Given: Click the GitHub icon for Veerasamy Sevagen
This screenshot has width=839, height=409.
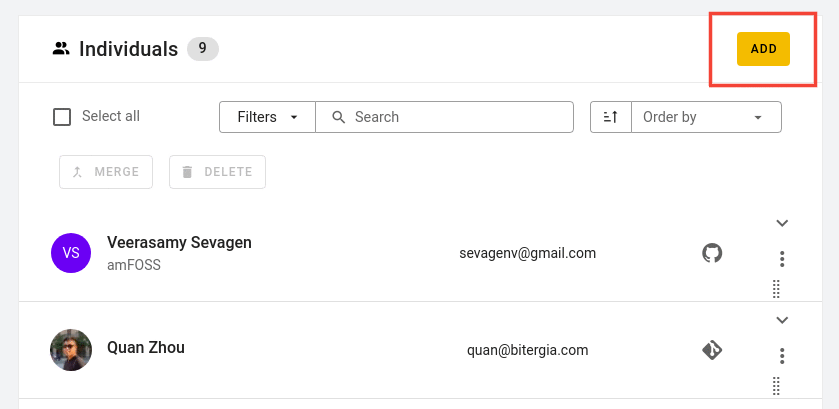Looking at the screenshot, I should pos(712,253).
